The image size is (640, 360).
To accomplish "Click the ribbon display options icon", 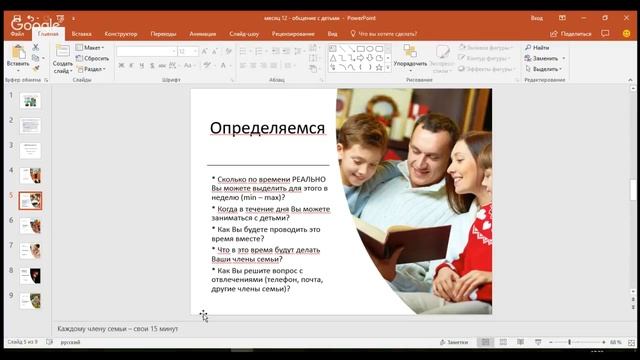I will (562, 18).
